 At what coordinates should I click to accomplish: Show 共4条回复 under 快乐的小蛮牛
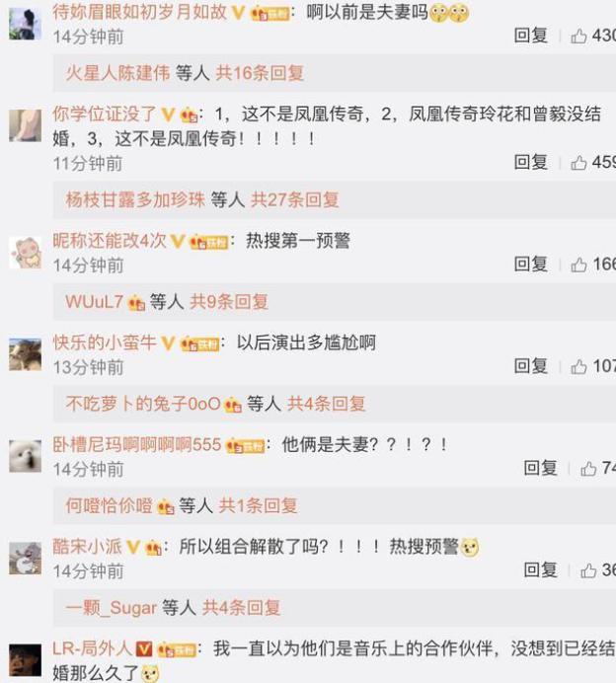coord(326,404)
